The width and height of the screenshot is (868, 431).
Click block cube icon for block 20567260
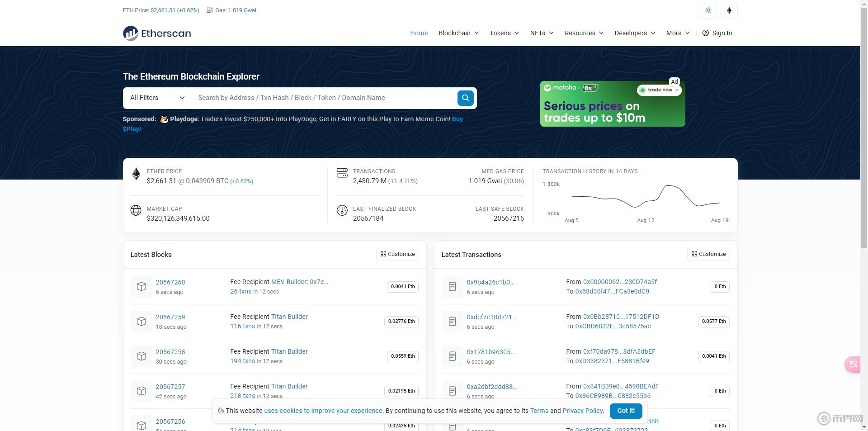[x=142, y=287]
